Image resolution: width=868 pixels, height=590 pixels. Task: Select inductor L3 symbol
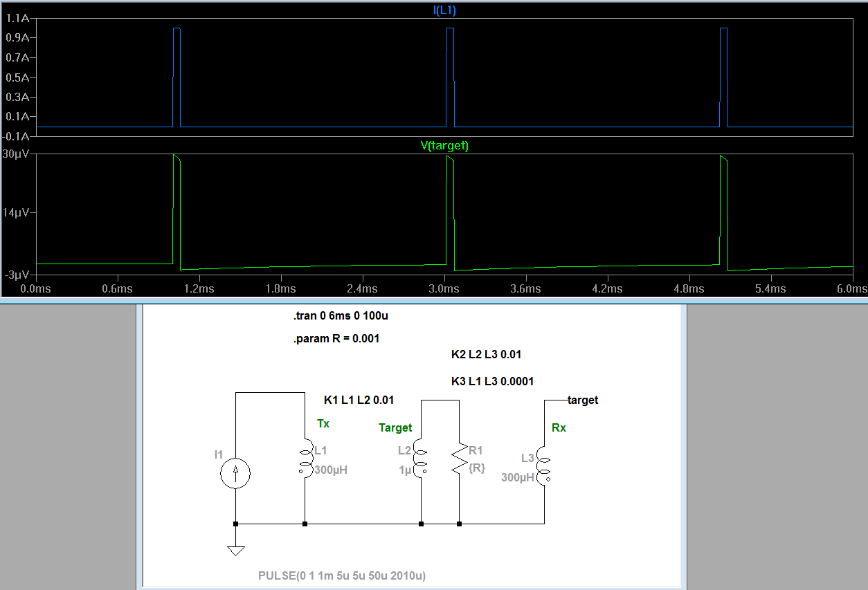click(544, 467)
